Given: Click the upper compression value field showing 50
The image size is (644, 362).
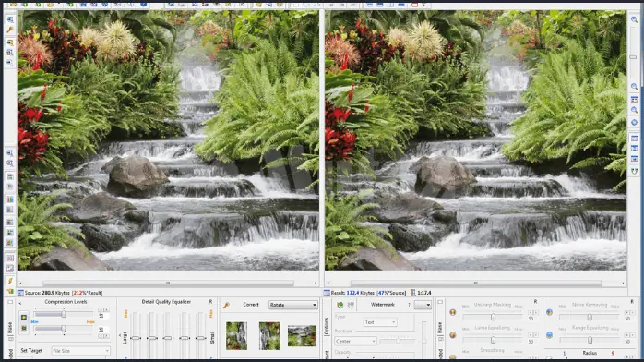Looking at the screenshot, I should click(103, 316).
